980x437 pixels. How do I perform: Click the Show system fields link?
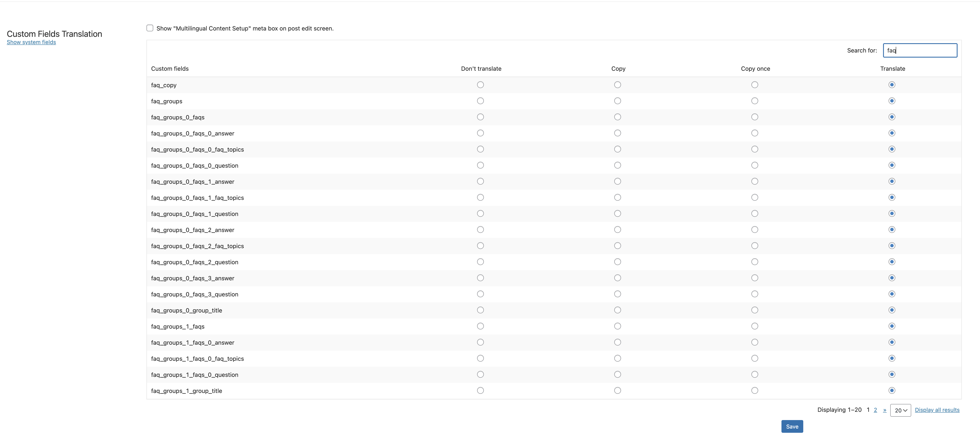[31, 42]
